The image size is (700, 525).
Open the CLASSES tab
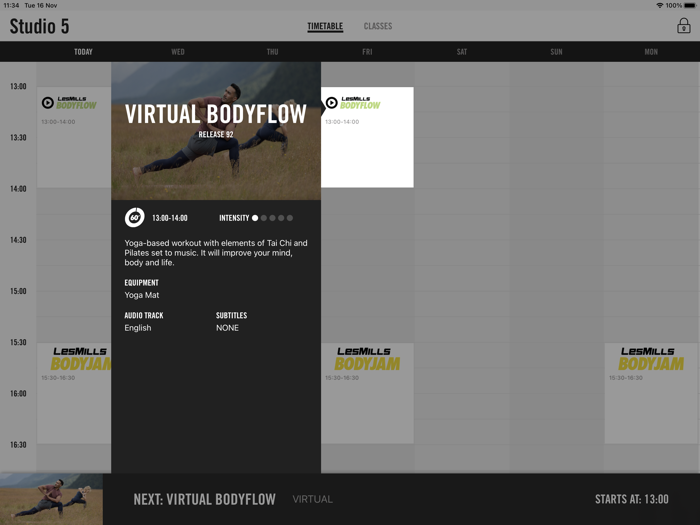click(x=378, y=26)
